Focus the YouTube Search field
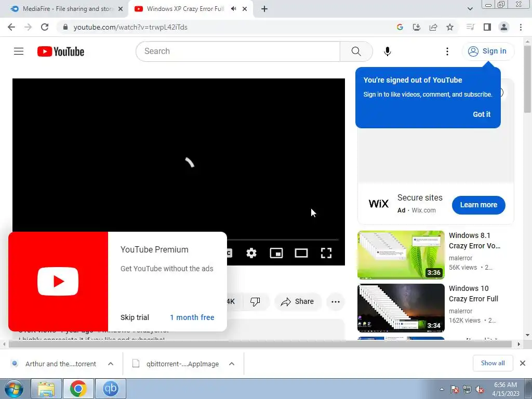The height and width of the screenshot is (399, 532). pyautogui.click(x=238, y=51)
